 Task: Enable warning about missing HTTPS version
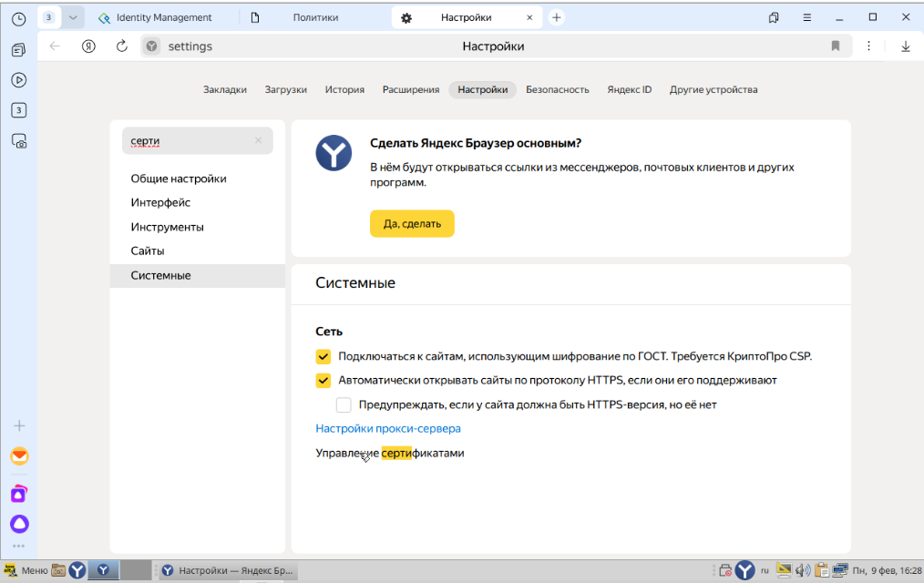[344, 404]
